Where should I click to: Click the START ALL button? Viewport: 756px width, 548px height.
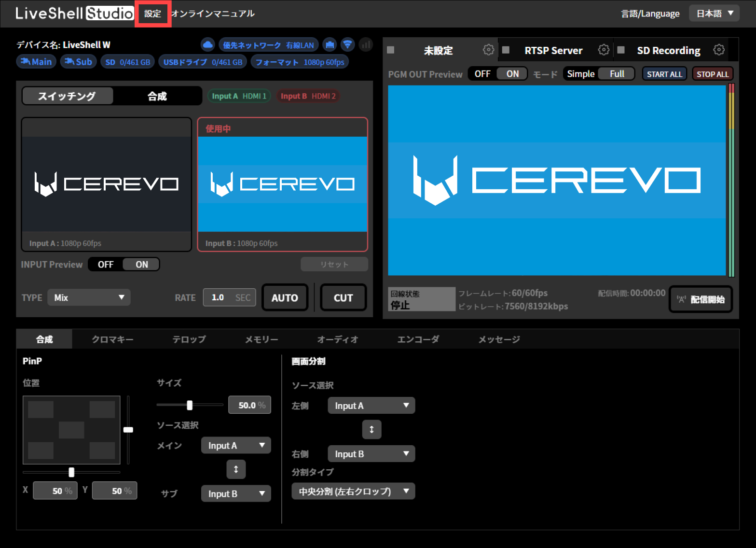tap(664, 73)
